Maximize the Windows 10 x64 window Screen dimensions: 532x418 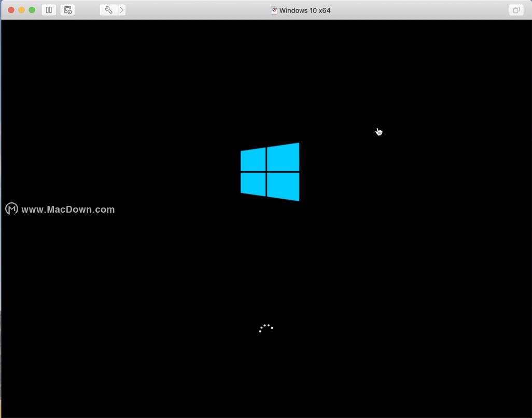32,10
